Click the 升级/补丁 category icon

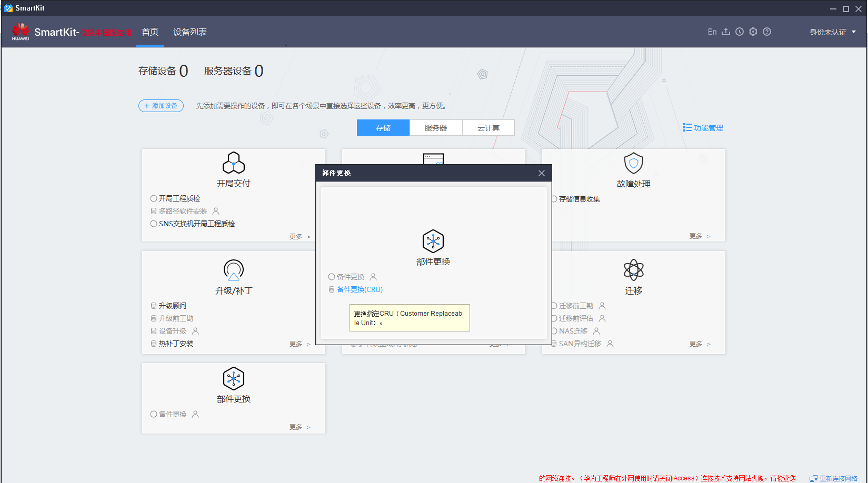click(233, 270)
